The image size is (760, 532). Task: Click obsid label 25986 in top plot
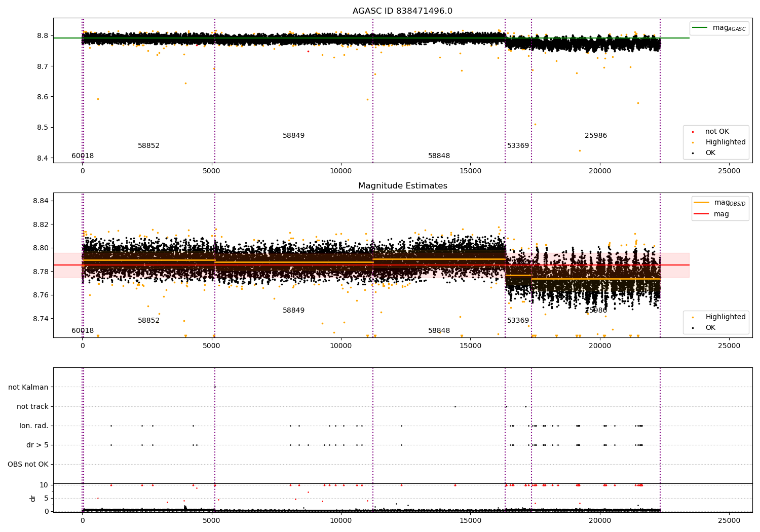coord(596,136)
